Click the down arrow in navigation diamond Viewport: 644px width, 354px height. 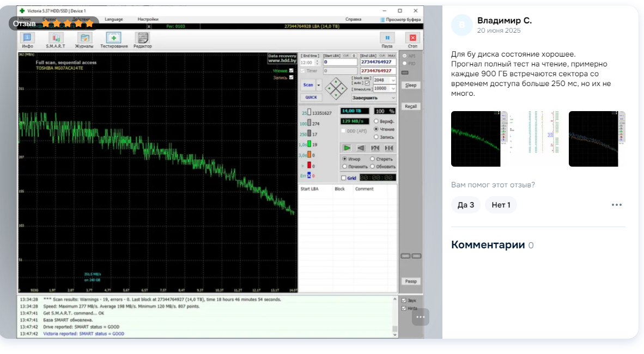pos(336,95)
